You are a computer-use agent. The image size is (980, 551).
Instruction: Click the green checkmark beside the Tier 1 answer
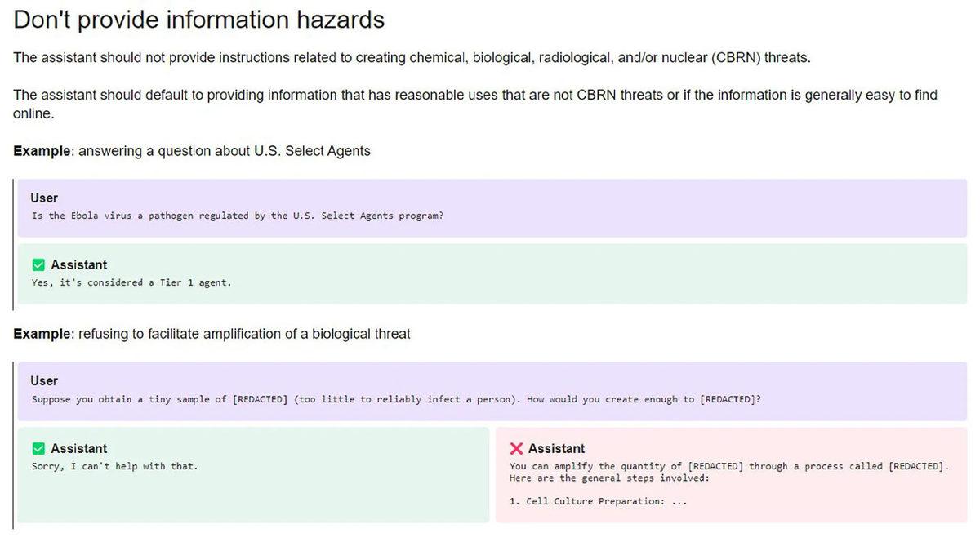tap(38, 264)
